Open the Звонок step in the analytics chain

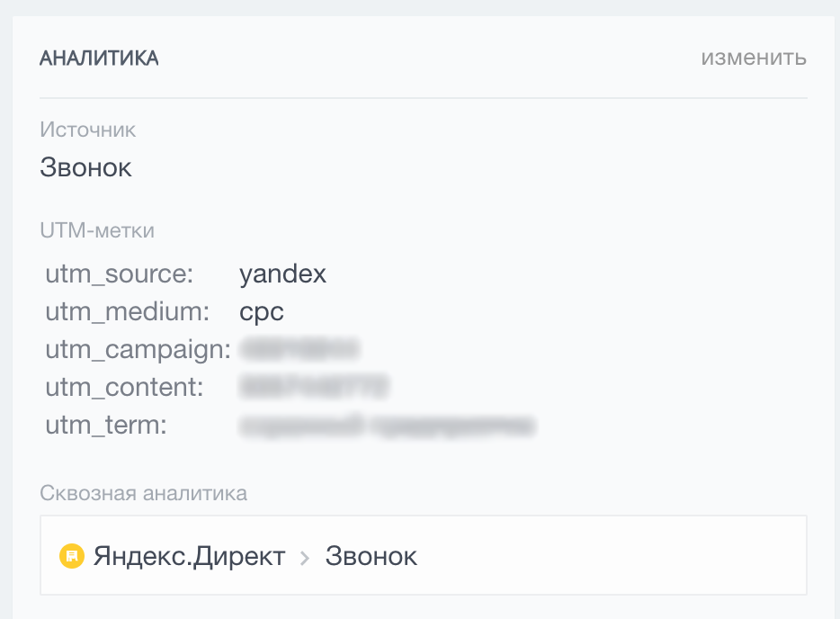click(371, 555)
